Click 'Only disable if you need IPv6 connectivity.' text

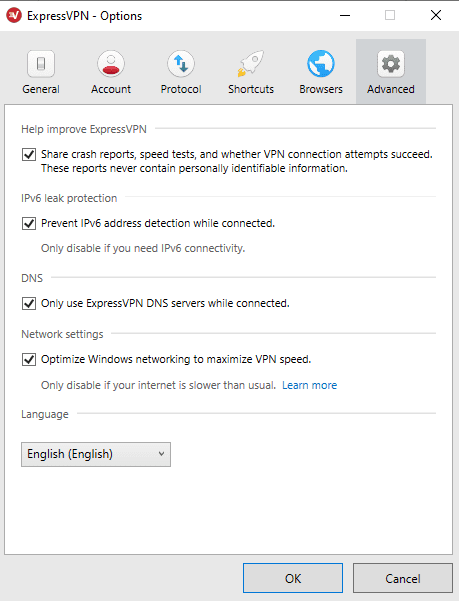[x=143, y=248]
